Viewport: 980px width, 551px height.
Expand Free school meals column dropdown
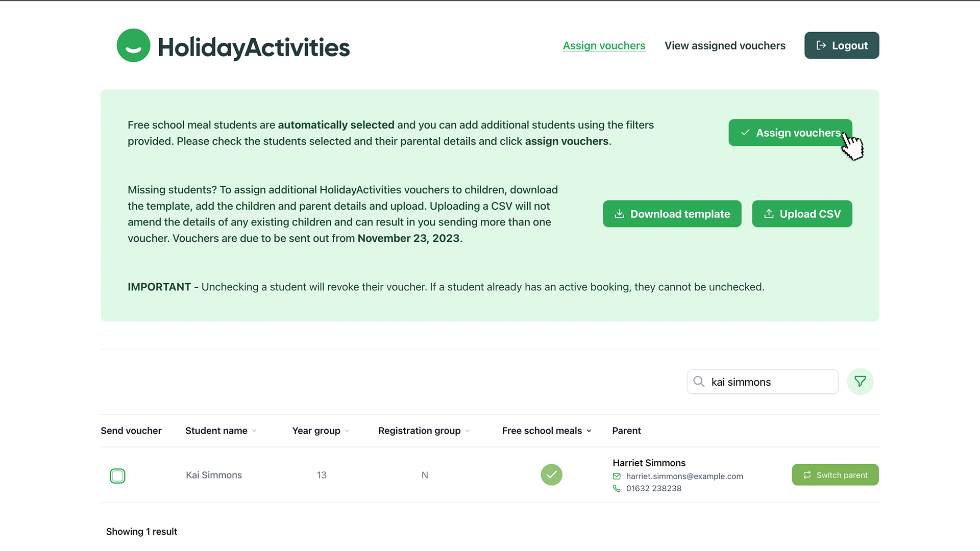pos(589,431)
